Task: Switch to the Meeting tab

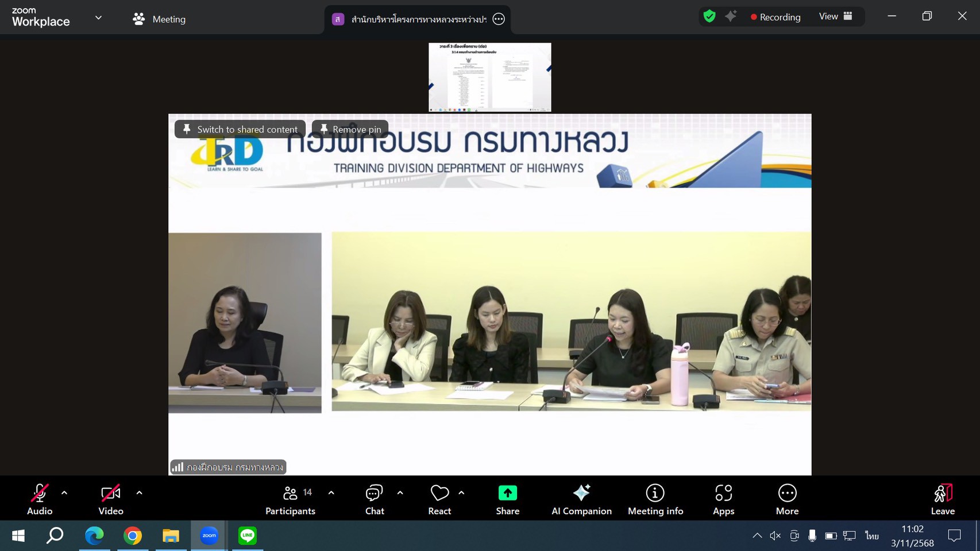Action: tap(159, 19)
